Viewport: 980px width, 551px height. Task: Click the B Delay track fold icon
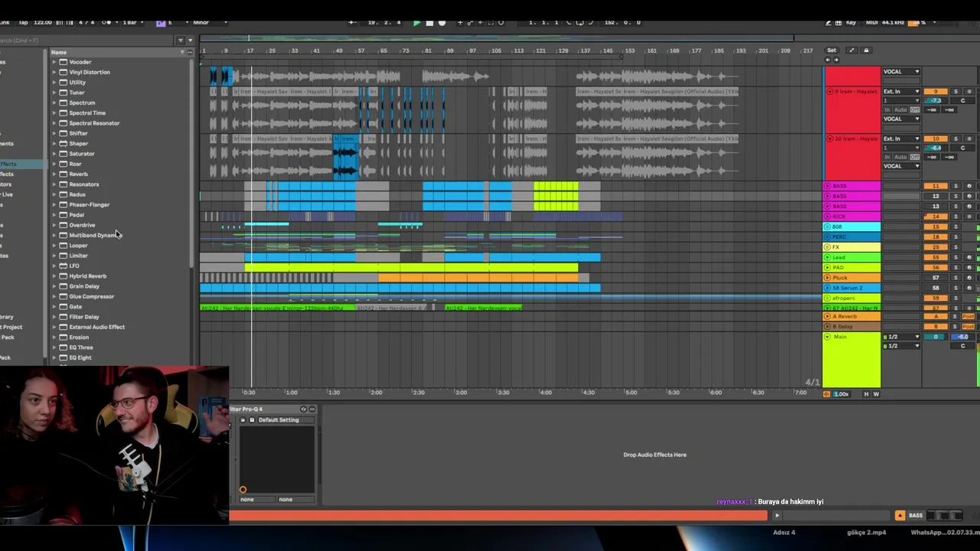[827, 326]
